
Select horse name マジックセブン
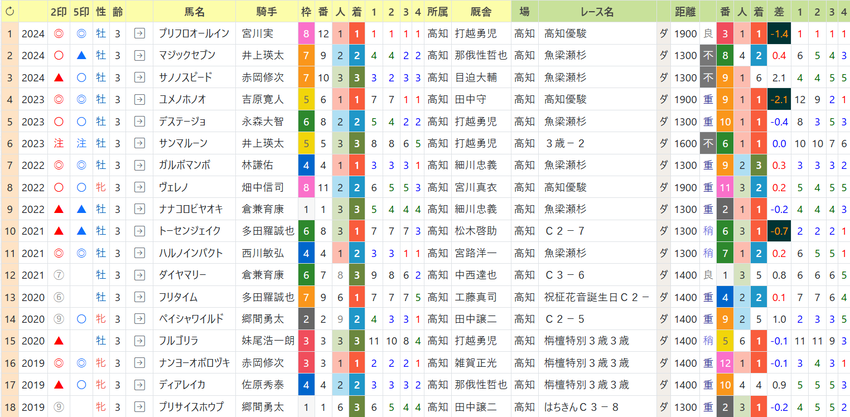tap(186, 55)
